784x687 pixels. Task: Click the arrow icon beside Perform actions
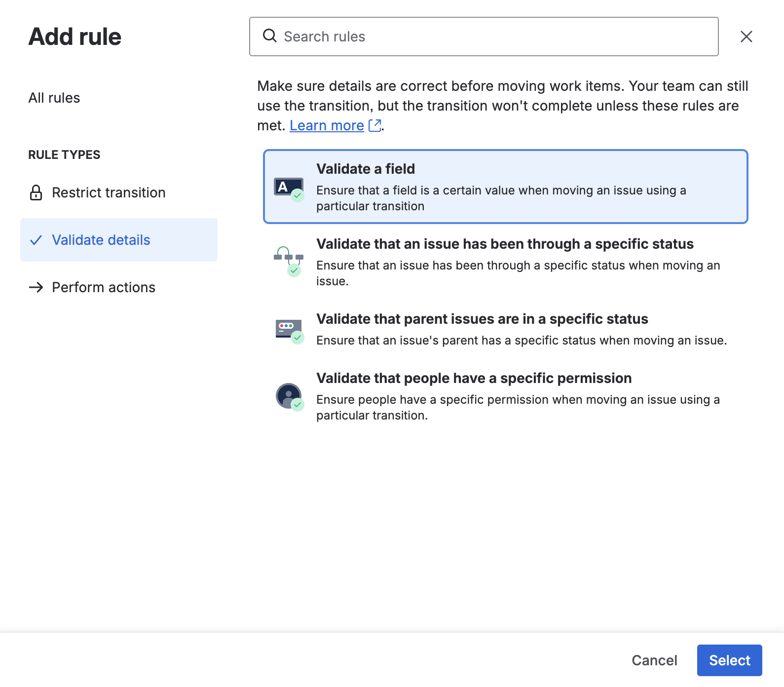[36, 287]
